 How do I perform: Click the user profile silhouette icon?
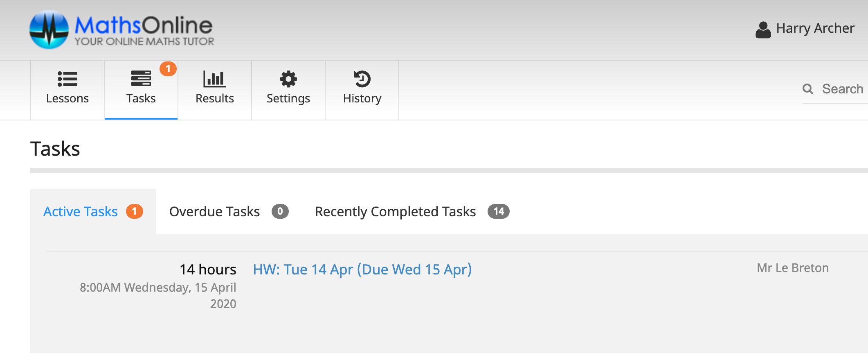tap(763, 29)
